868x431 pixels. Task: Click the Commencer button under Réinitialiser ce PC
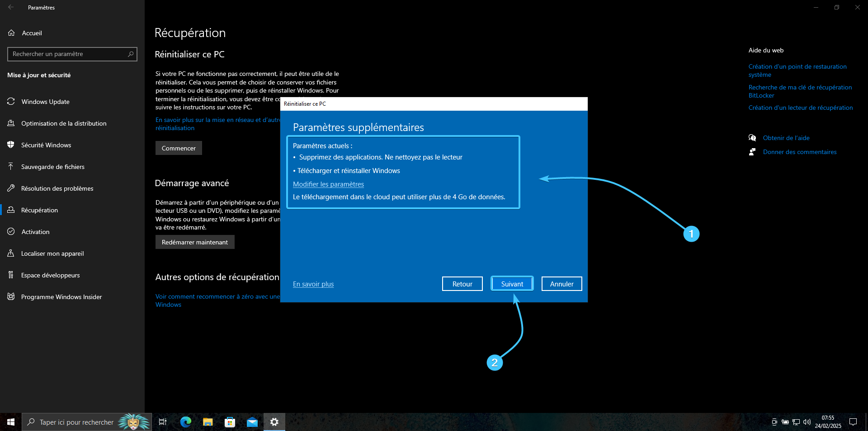179,148
